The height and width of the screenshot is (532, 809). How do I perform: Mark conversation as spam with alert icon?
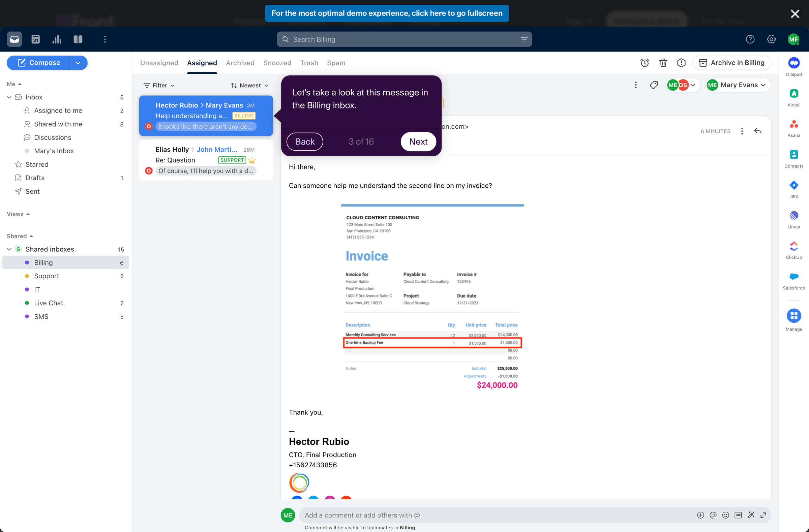click(x=681, y=63)
